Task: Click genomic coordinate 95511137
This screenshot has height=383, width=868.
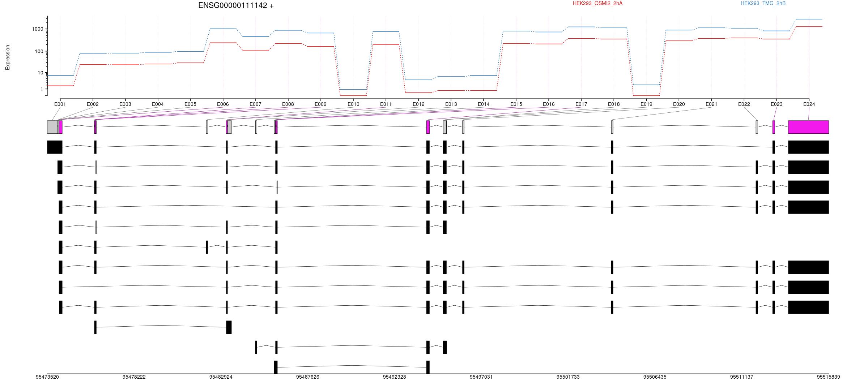Action: point(742,377)
